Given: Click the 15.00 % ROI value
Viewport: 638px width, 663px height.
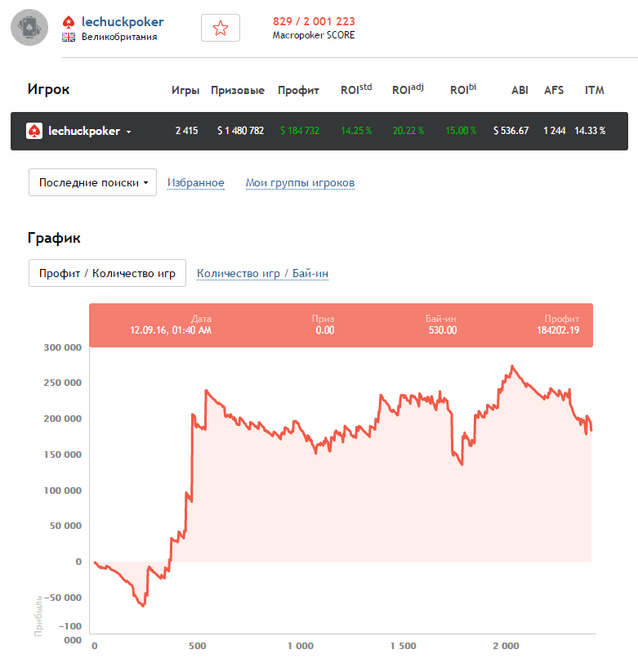Looking at the screenshot, I should (461, 131).
